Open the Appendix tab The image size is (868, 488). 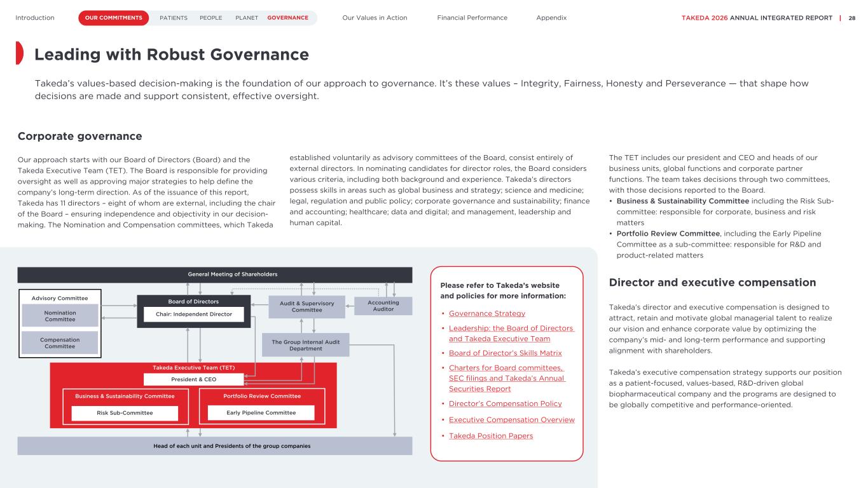pyautogui.click(x=551, y=18)
